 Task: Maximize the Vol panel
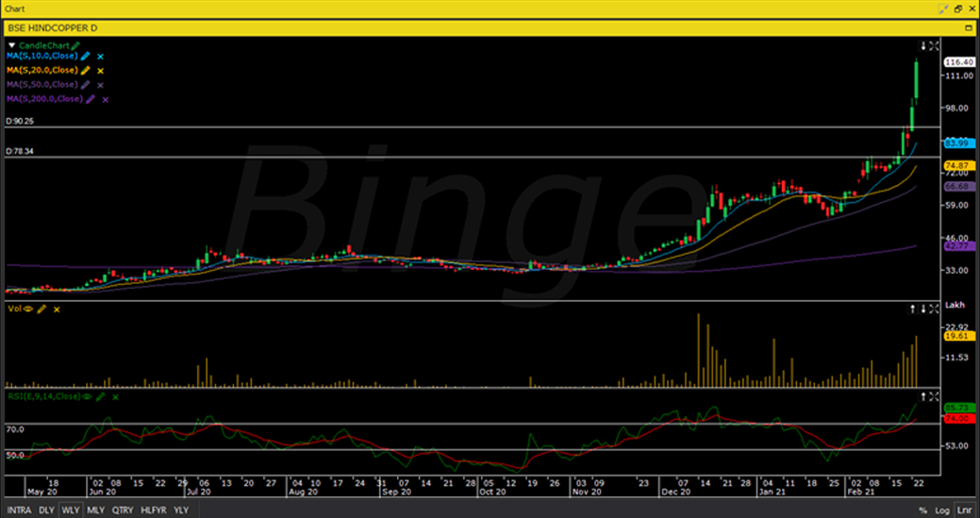coord(934,309)
